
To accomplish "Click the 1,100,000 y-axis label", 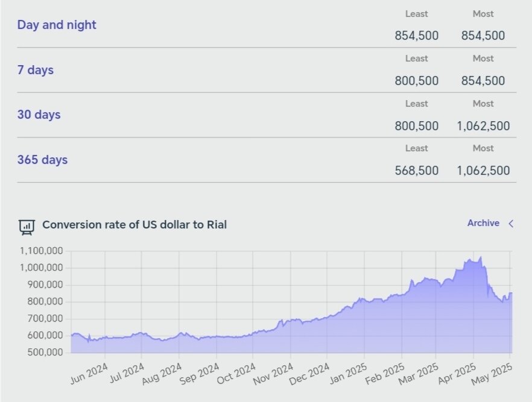I will [43, 251].
